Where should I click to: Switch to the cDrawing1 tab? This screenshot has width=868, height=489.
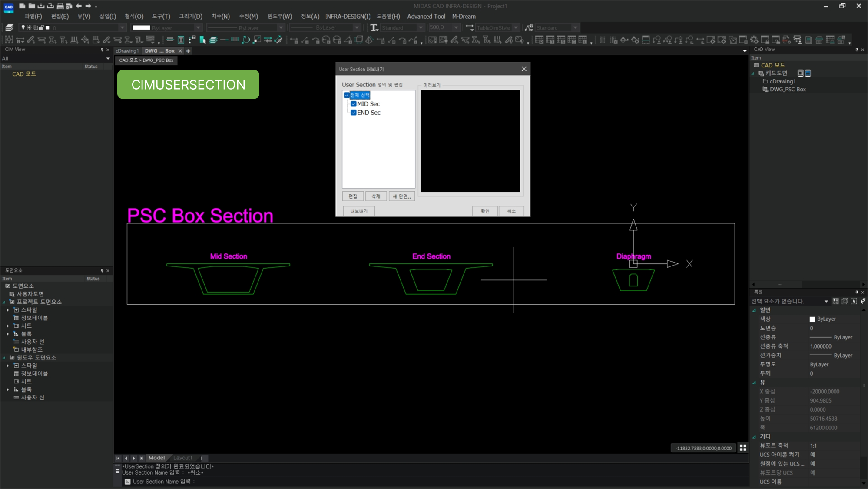127,51
